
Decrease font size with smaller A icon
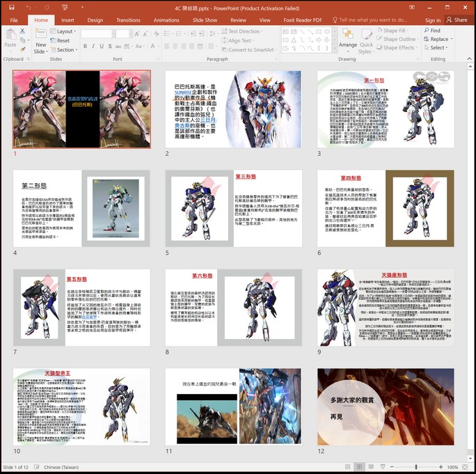[145, 33]
